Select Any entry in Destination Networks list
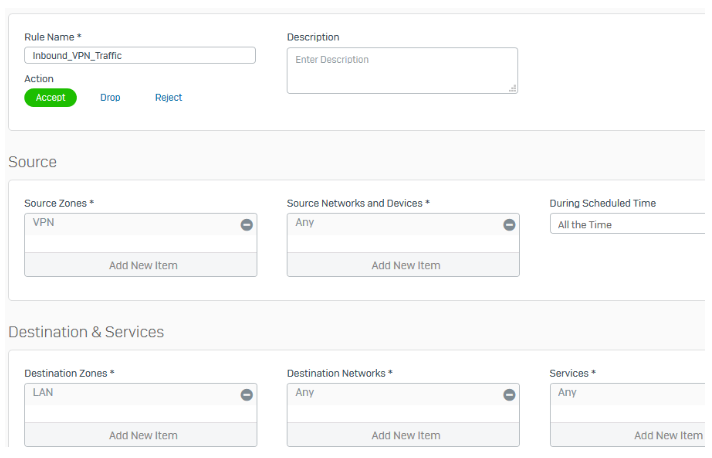The height and width of the screenshot is (458, 712). click(x=305, y=393)
